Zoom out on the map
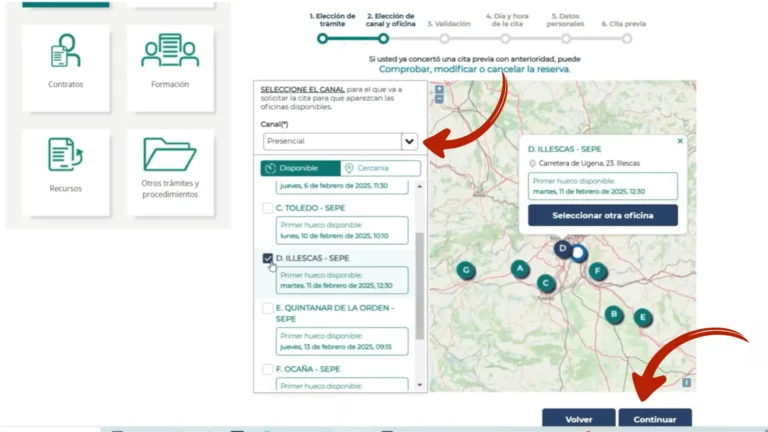 439,99
